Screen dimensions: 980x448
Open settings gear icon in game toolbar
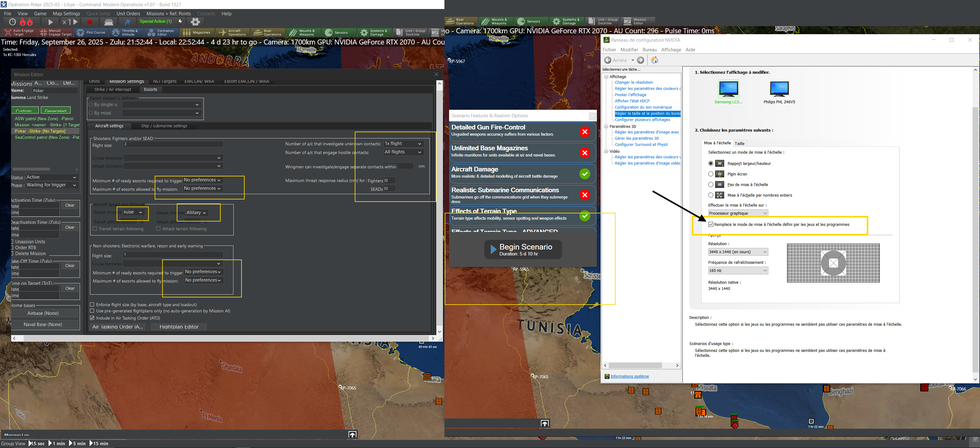coord(195,22)
